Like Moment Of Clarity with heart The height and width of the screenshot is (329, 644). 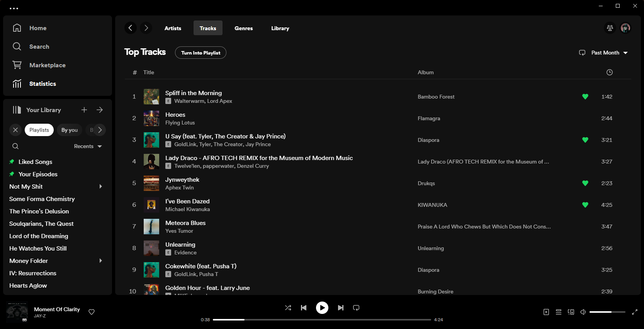[92, 312]
